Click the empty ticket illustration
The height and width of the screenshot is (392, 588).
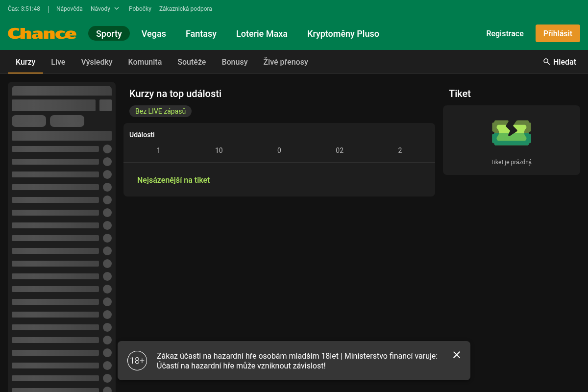click(512, 133)
